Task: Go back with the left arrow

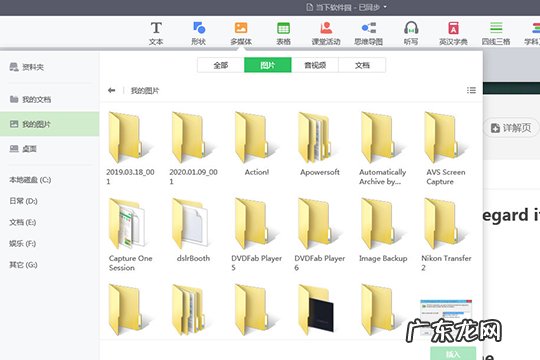Action: 111,91
